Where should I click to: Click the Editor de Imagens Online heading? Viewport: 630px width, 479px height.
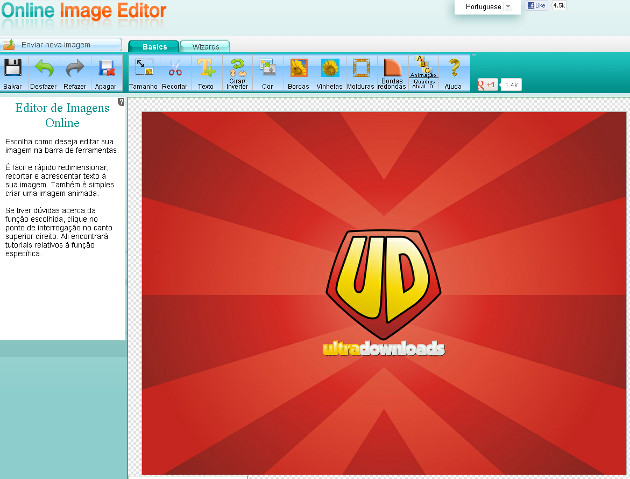[x=62, y=115]
